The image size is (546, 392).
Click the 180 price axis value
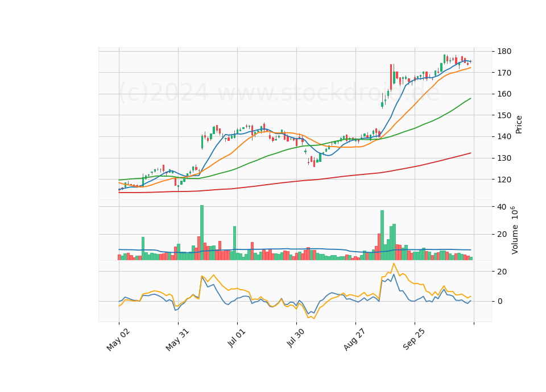pos(504,52)
